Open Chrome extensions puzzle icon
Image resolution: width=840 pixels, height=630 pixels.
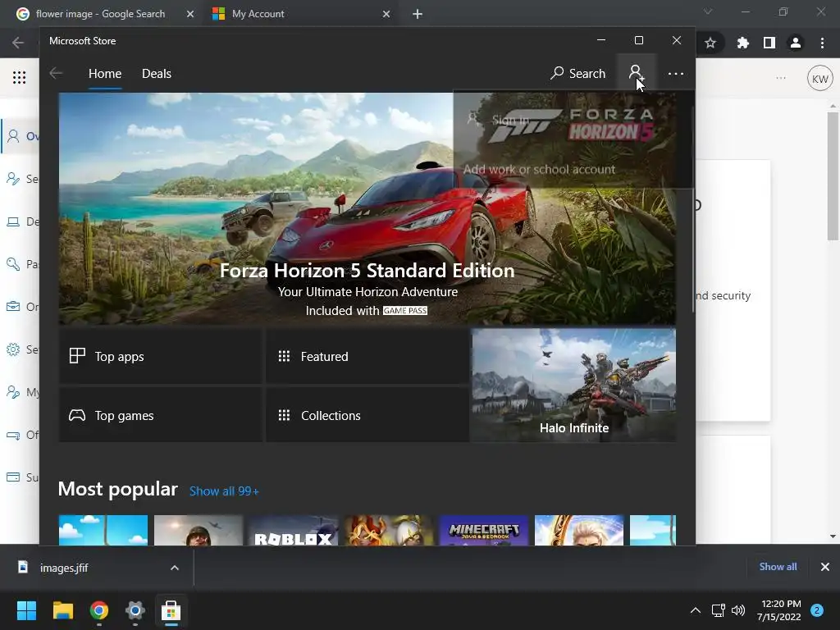[x=742, y=43]
